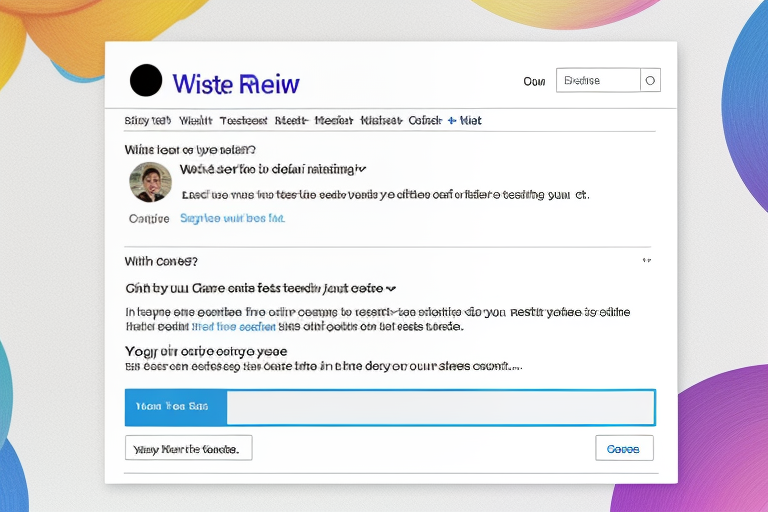The height and width of the screenshot is (512, 768).
Task: Click the wide empty input bar
Action: pyautogui.click(x=440, y=407)
